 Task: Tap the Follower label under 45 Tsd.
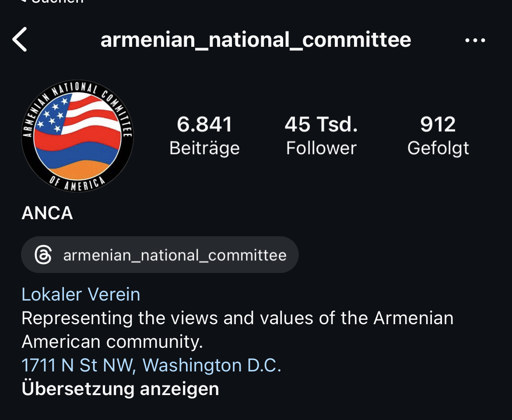pos(321,148)
